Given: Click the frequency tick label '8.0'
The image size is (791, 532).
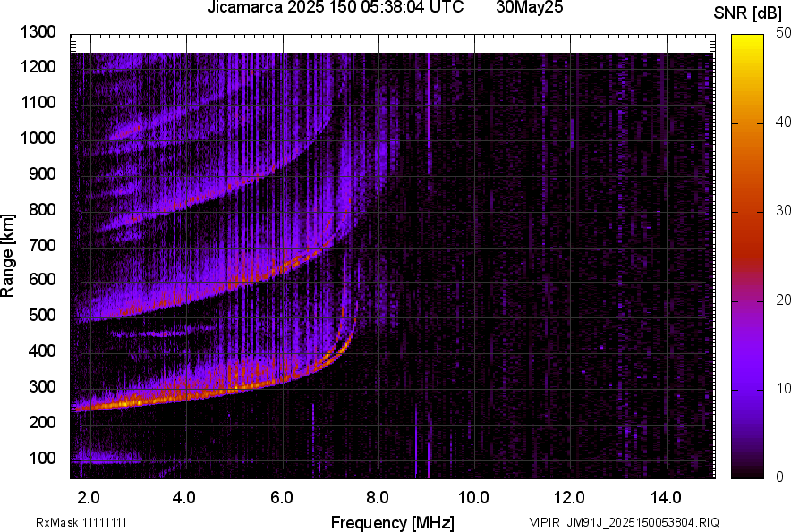Looking at the screenshot, I should pos(378,498).
